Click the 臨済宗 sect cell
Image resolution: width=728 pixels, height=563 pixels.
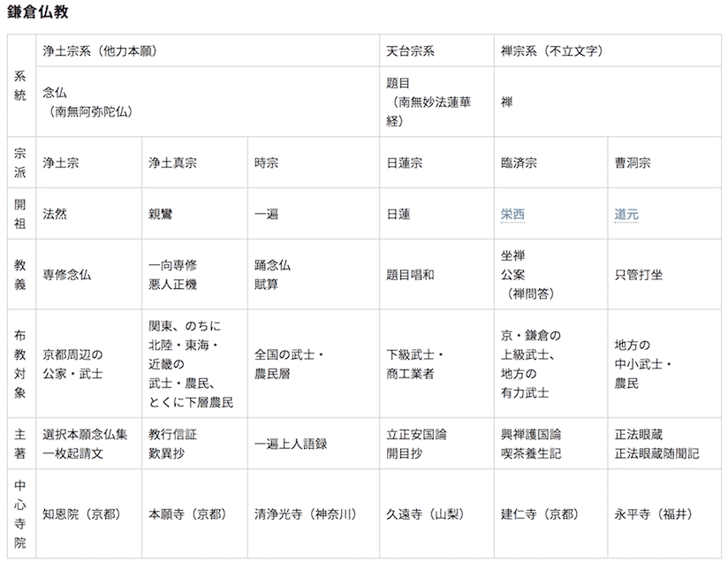pyautogui.click(x=550, y=163)
